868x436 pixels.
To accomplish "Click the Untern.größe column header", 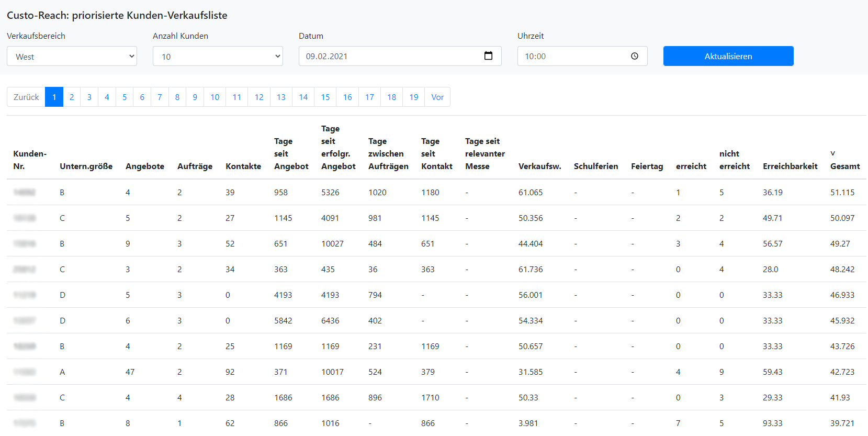I will (86, 166).
